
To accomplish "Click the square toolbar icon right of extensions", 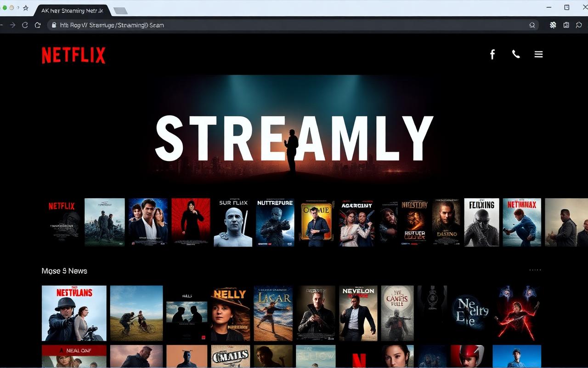I will [566, 25].
